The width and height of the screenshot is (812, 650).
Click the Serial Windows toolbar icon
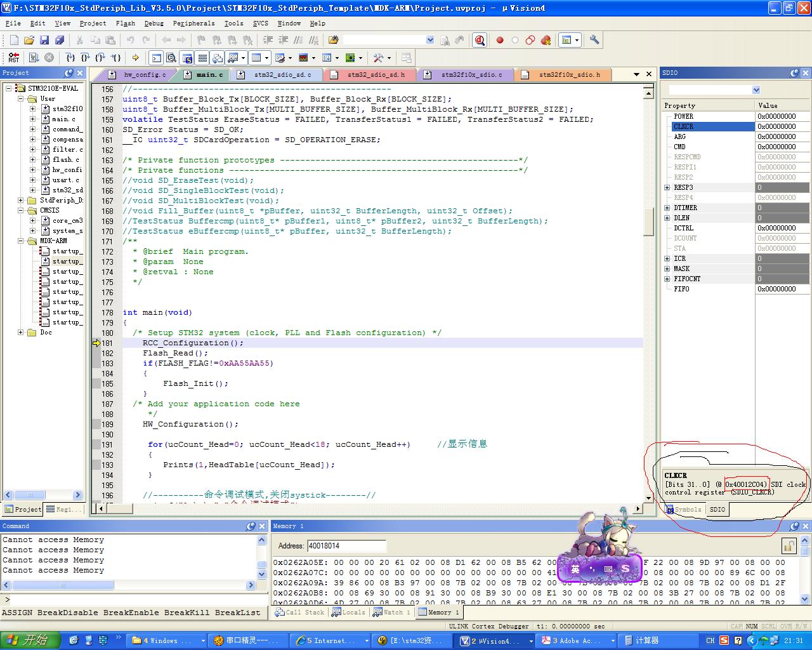(x=280, y=58)
